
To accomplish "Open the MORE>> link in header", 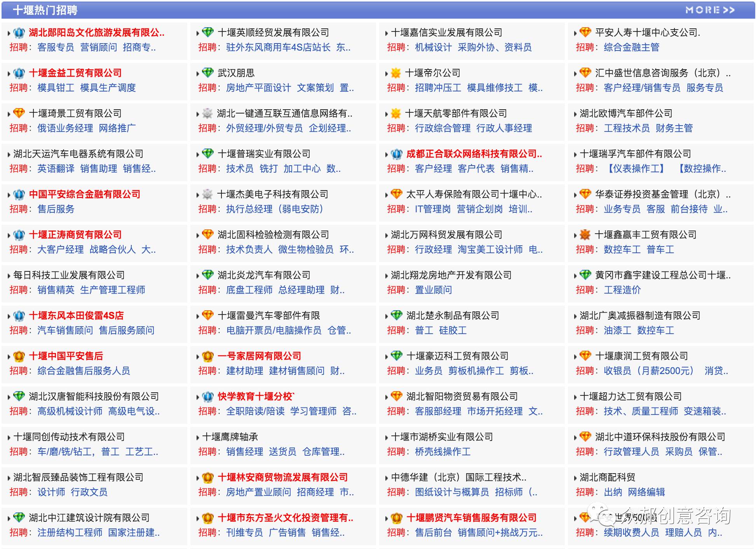I will 710,10.
